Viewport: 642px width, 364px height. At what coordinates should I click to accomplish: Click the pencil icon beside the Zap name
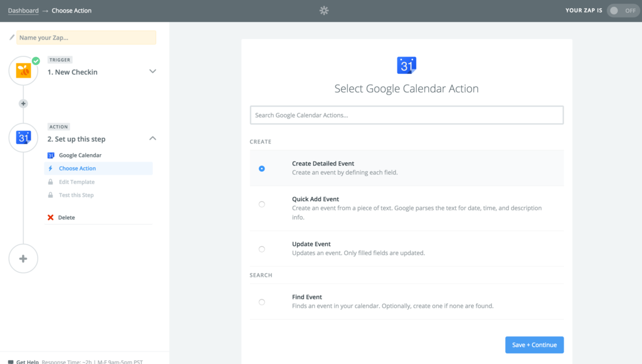[x=12, y=37]
